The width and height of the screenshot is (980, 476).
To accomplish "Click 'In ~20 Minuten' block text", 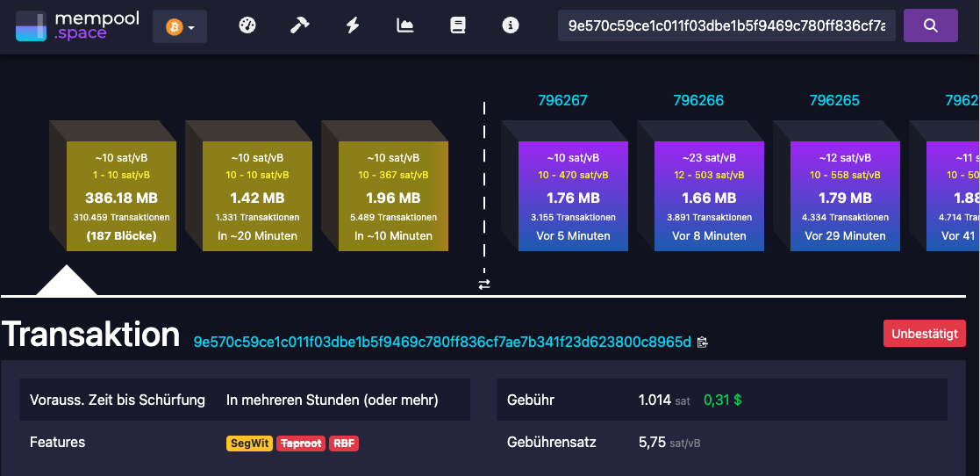I will pyautogui.click(x=257, y=236).
